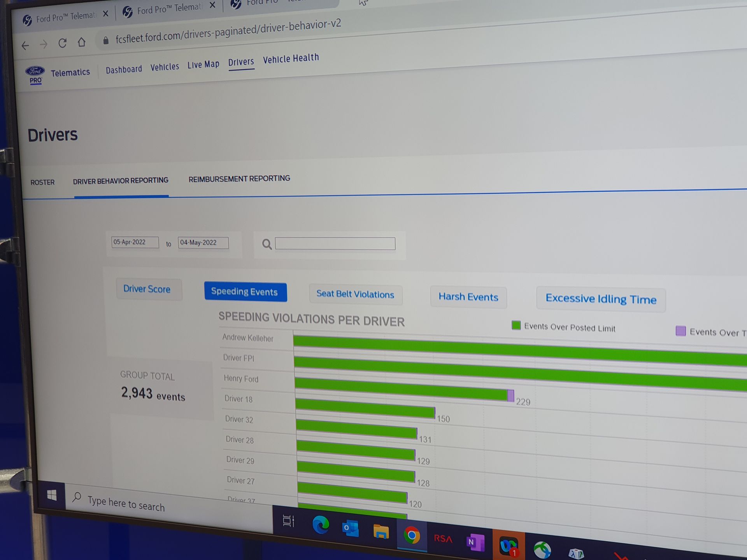Switch to the first Ford Pro Telematics browser tab
The image size is (747, 560).
click(65, 17)
